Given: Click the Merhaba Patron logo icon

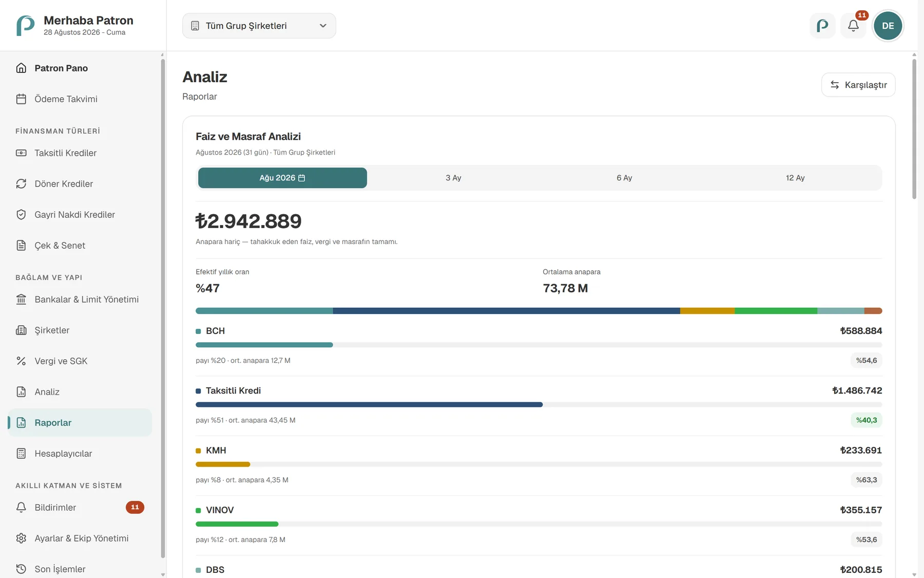Looking at the screenshot, I should 25,25.
